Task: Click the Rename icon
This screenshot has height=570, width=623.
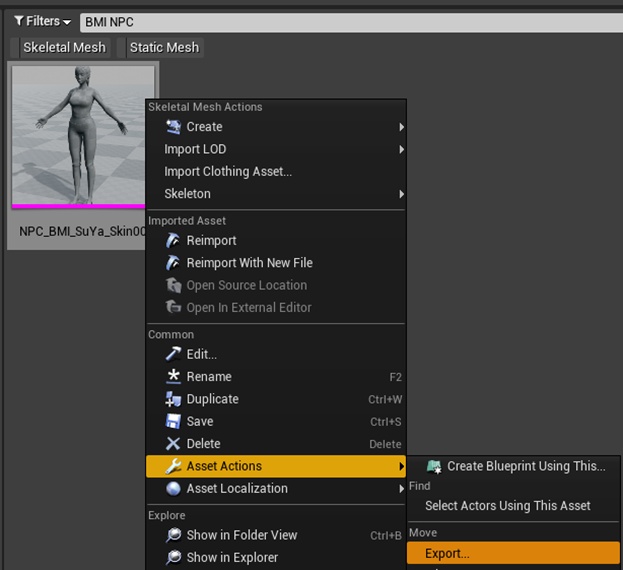Action: tap(173, 377)
